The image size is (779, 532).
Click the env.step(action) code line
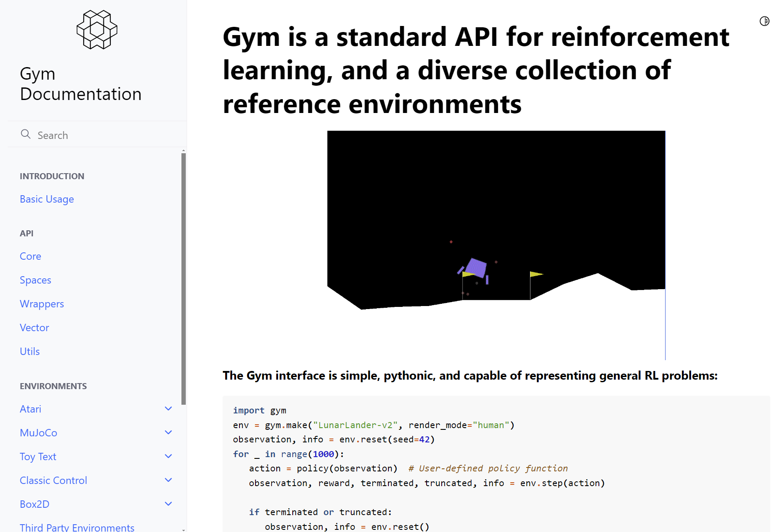coord(427,483)
